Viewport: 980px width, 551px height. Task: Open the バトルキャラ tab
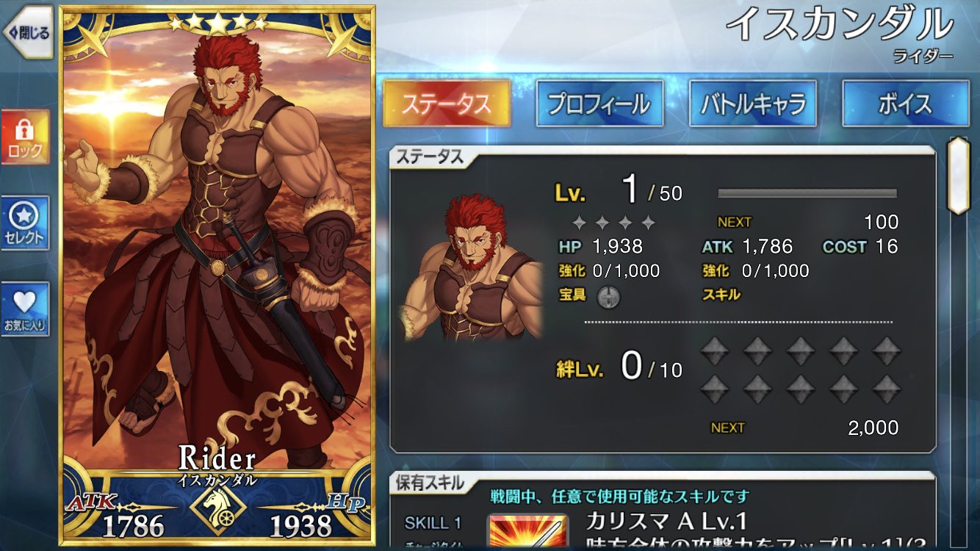tap(752, 104)
